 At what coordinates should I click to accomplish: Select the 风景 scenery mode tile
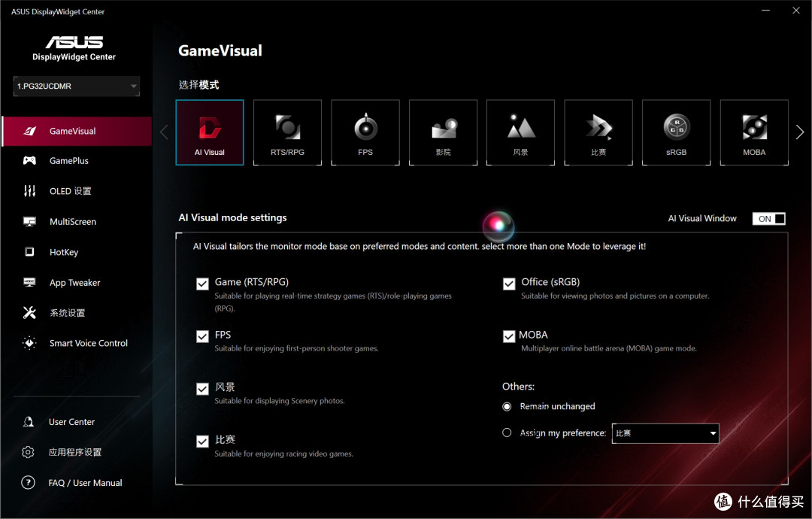click(x=520, y=132)
